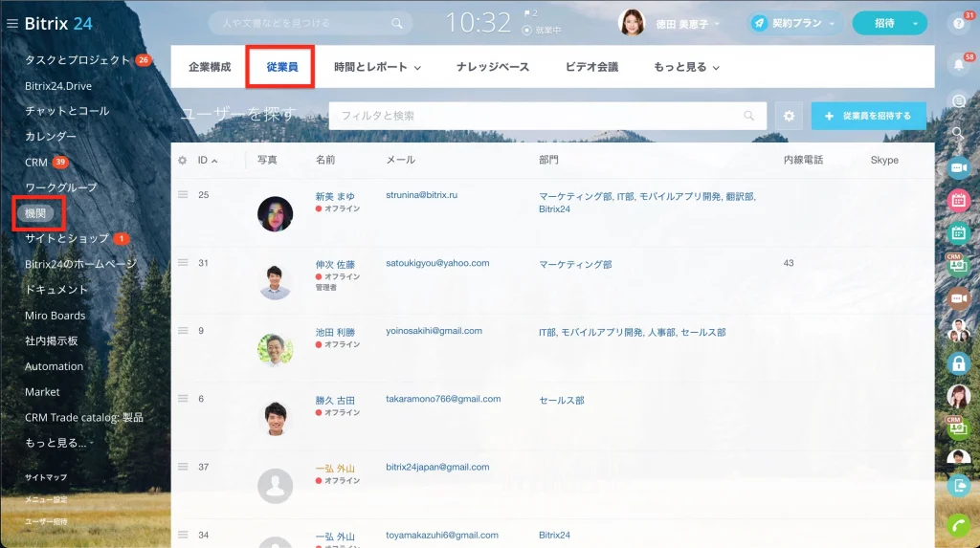Open row actions menu for ID 31
980x548 pixels.
tap(183, 262)
